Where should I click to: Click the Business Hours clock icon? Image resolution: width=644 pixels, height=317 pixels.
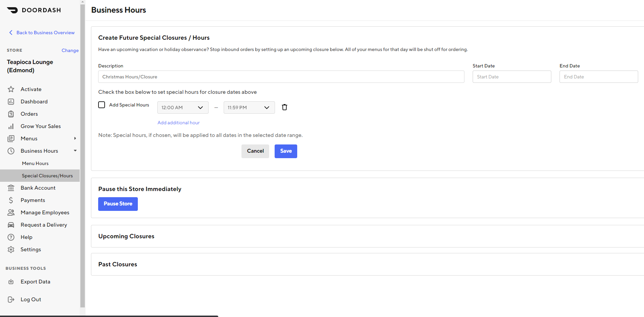[11, 151]
